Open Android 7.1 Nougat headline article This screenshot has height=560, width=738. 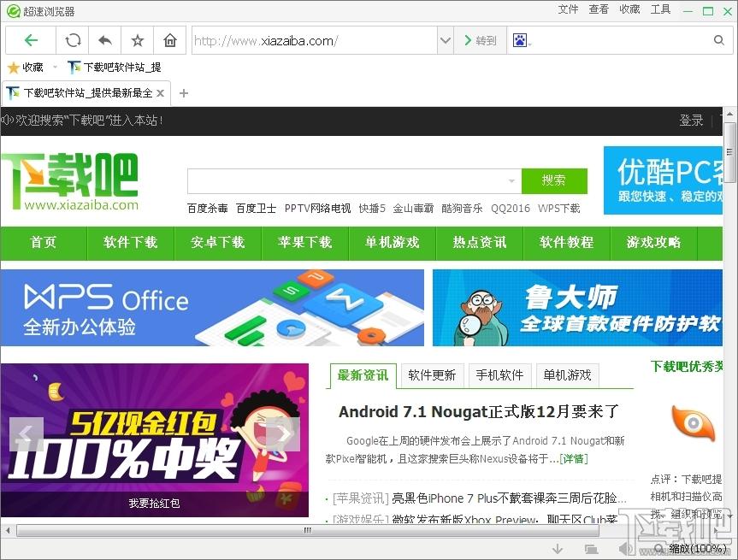pyautogui.click(x=479, y=412)
